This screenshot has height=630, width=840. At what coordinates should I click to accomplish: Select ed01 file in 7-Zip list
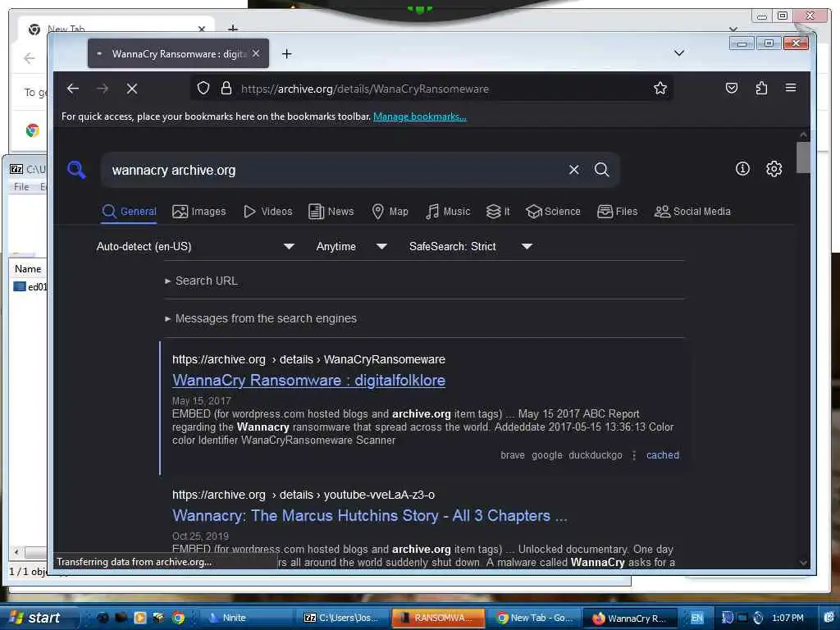[x=31, y=286]
